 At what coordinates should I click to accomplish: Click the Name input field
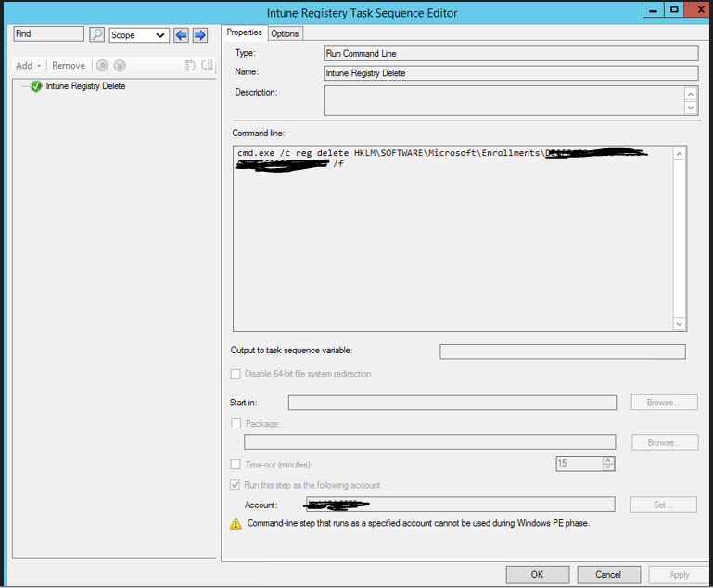[x=511, y=73]
